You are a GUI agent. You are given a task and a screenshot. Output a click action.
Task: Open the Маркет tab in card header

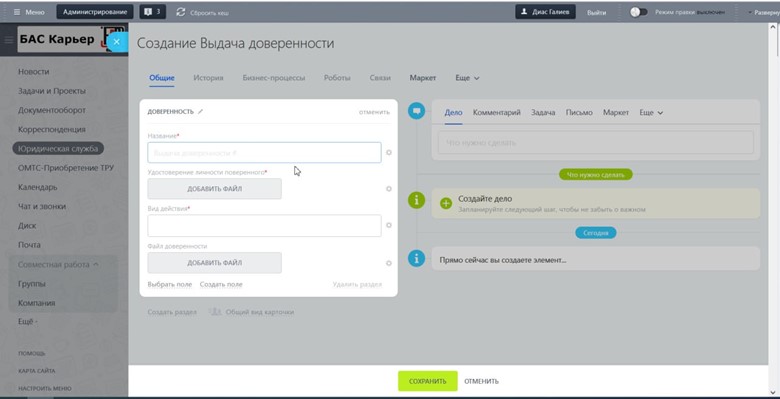point(423,78)
